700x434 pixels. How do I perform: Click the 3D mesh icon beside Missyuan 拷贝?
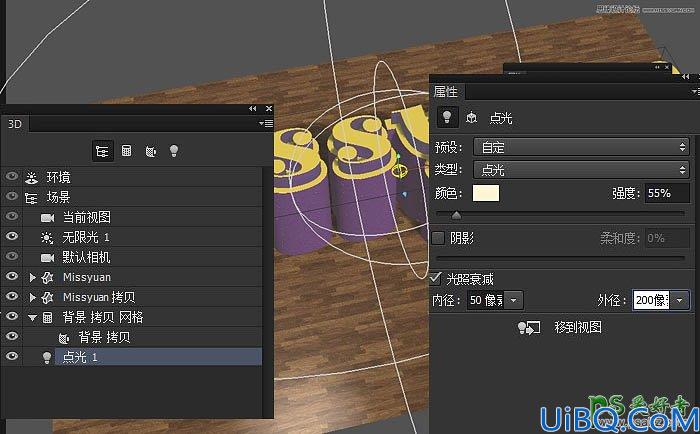pos(47,297)
